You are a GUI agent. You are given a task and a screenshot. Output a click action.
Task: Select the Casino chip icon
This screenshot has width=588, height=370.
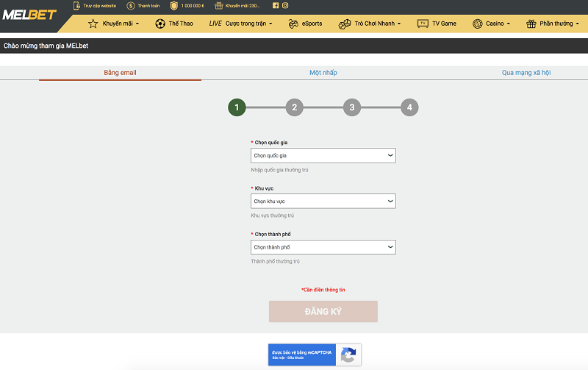[477, 24]
